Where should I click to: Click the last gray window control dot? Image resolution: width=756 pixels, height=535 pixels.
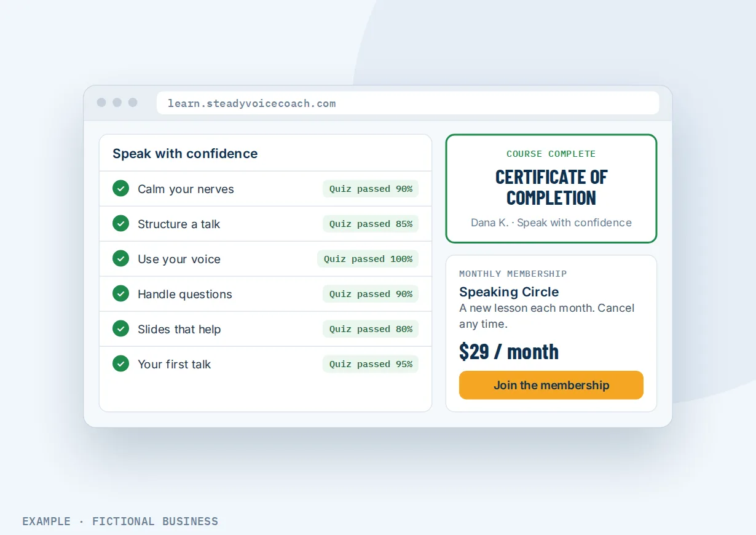[133, 103]
